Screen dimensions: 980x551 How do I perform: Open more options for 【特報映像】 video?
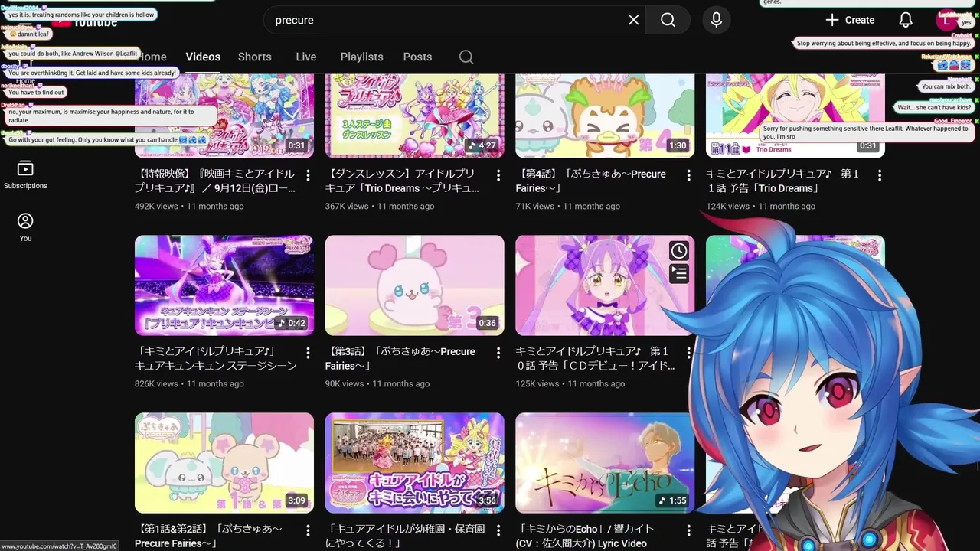pyautogui.click(x=308, y=175)
